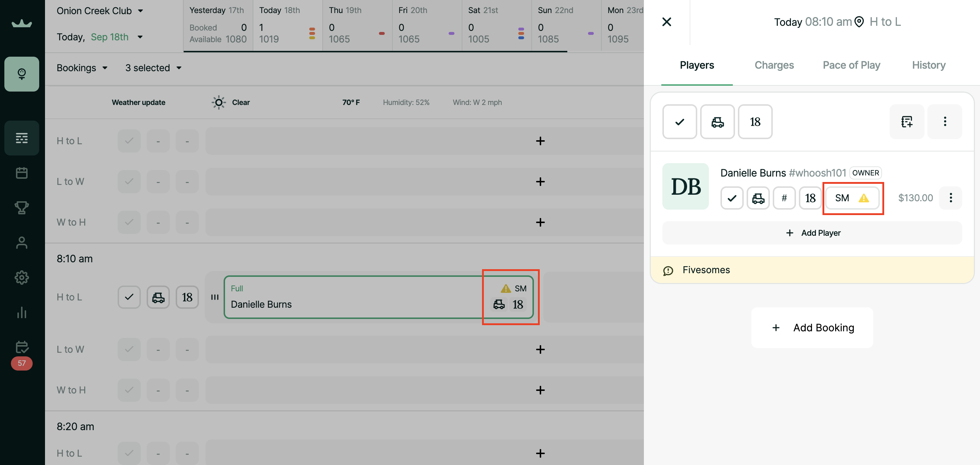Open the Bookings dropdown
980x465 pixels.
(82, 68)
